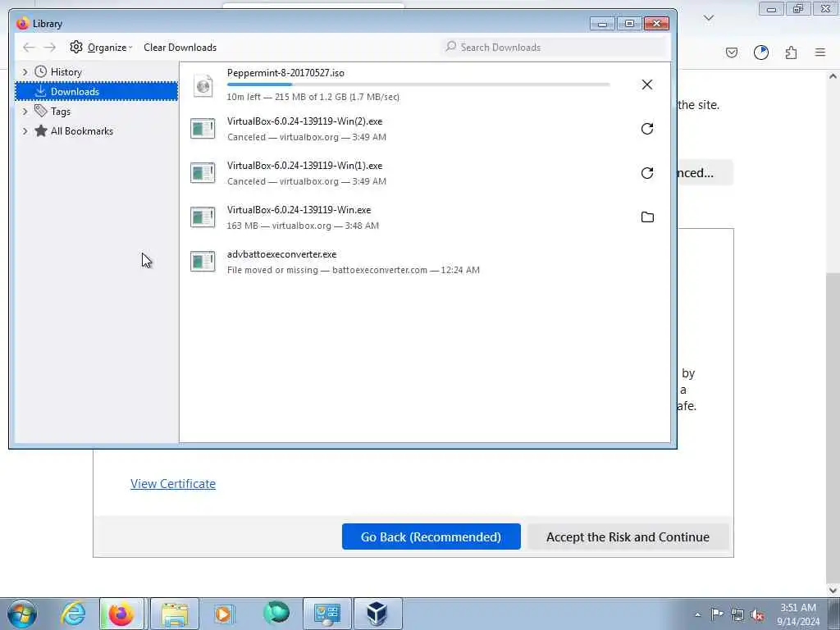Image resolution: width=840 pixels, height=630 pixels.
Task: Open the green round taskbar app
Action: coord(276,614)
